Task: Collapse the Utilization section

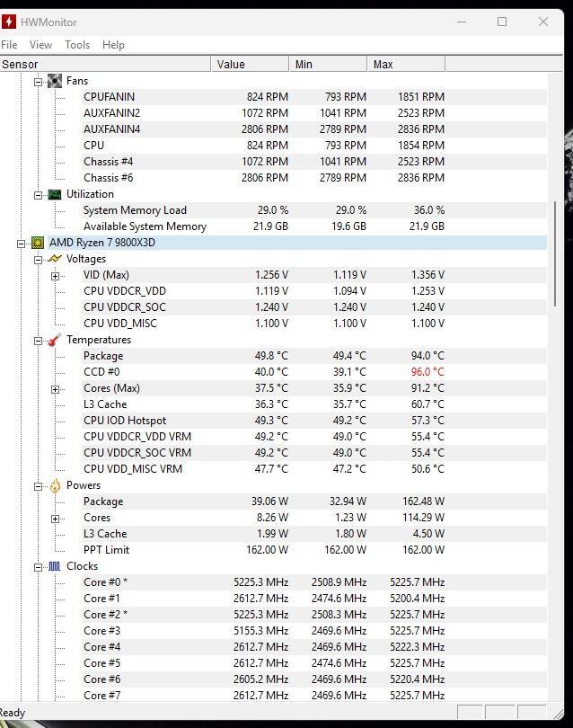Action: coord(38,195)
